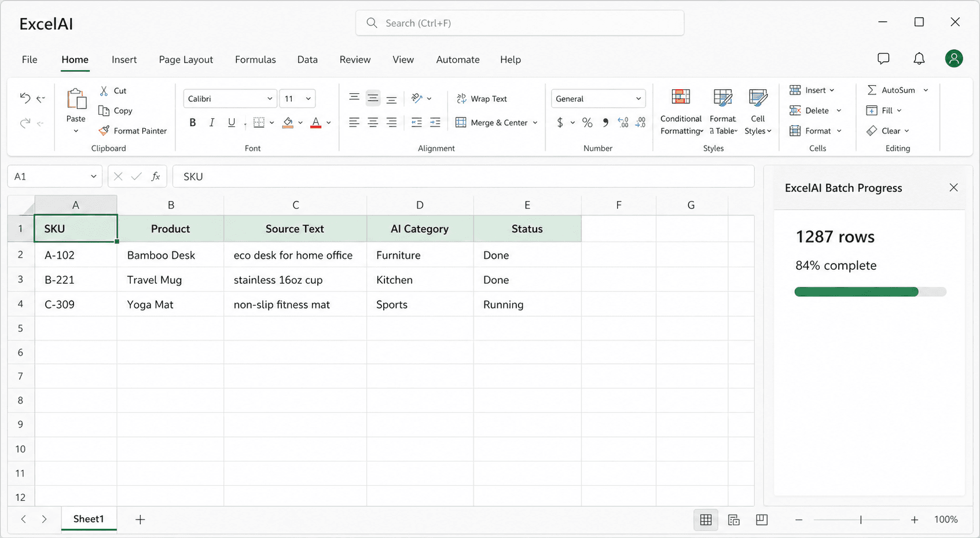Click the formula bar containing SKU
The height and width of the screenshot is (538, 980).
pyautogui.click(x=463, y=177)
